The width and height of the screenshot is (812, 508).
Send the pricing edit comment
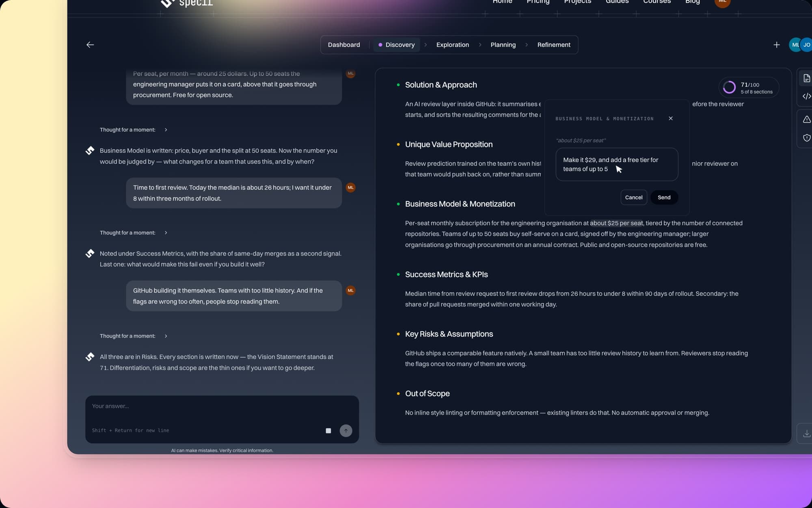point(664,198)
